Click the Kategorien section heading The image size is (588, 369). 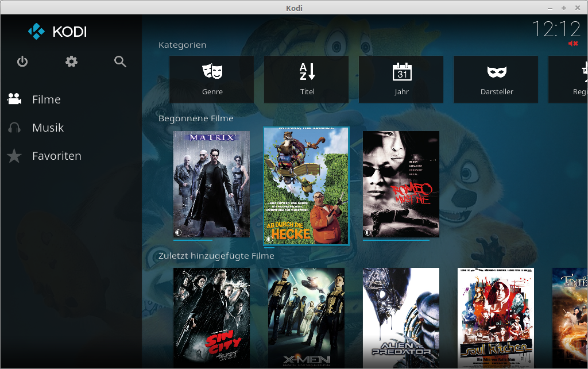[x=182, y=45]
